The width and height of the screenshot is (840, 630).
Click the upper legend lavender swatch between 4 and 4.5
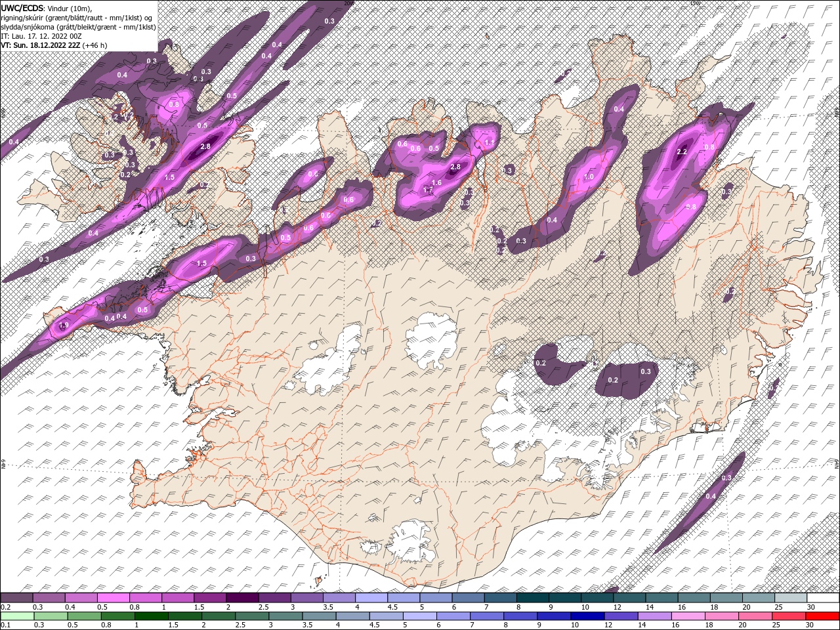click(x=371, y=598)
